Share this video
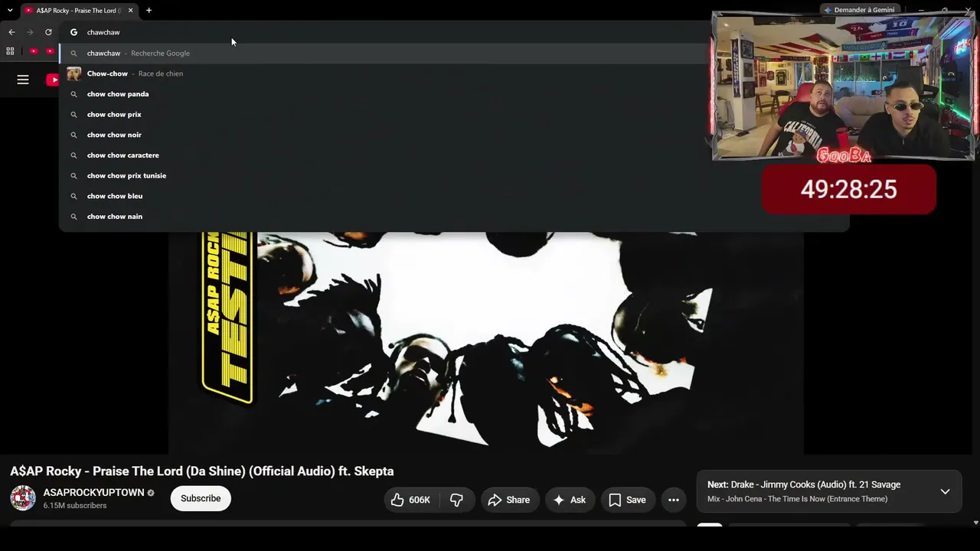 pyautogui.click(x=508, y=500)
